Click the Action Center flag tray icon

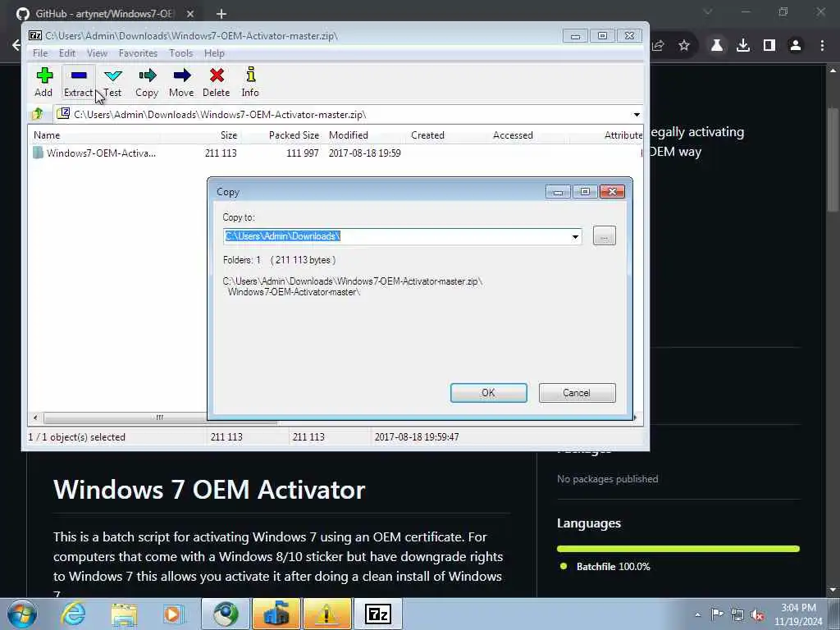717,614
